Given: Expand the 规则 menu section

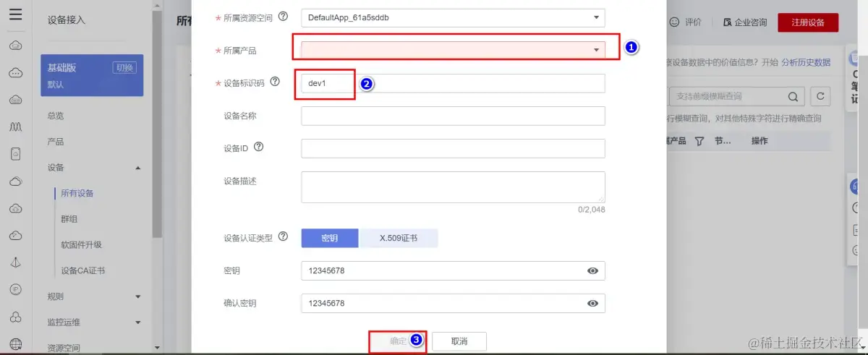Looking at the screenshot, I should coord(138,296).
